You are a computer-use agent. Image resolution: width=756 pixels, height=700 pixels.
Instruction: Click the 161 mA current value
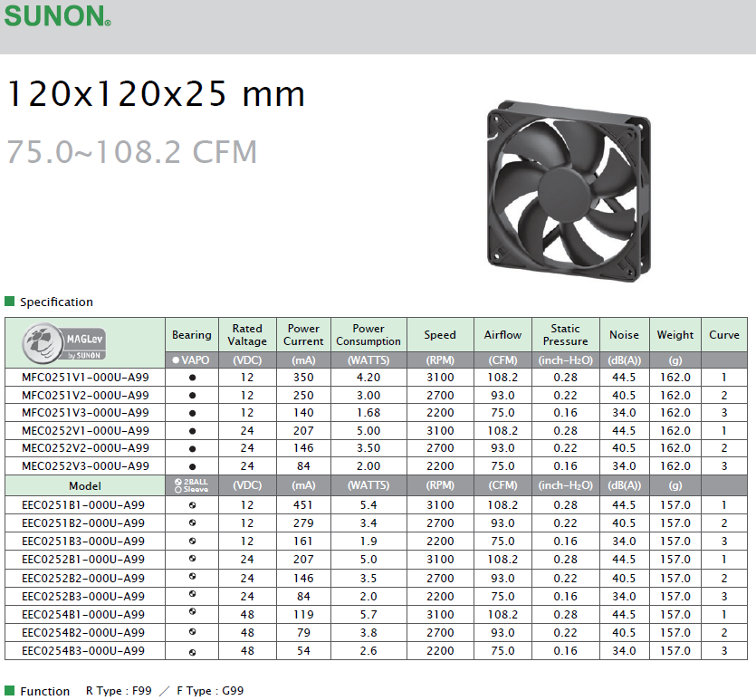tap(303, 542)
